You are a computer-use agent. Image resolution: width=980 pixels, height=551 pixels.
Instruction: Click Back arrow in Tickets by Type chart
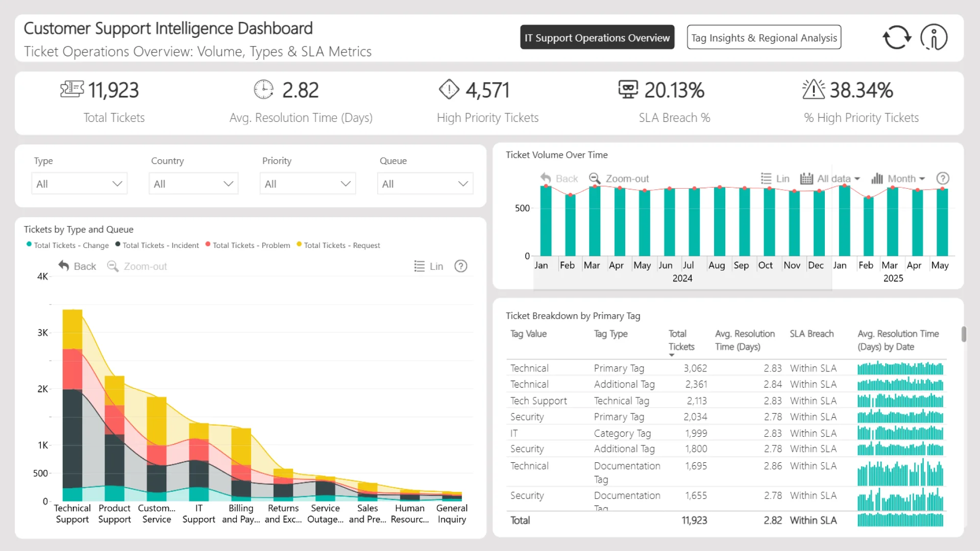point(64,266)
